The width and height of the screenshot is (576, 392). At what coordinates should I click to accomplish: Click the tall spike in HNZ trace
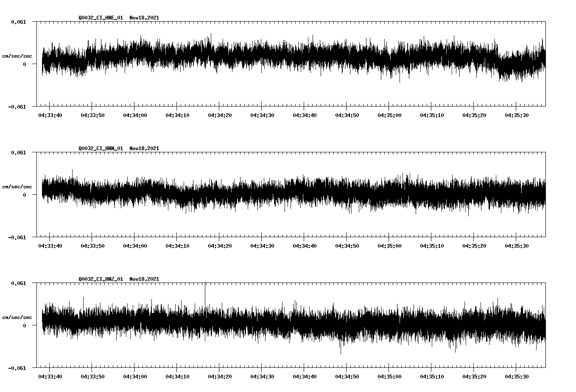[205, 293]
